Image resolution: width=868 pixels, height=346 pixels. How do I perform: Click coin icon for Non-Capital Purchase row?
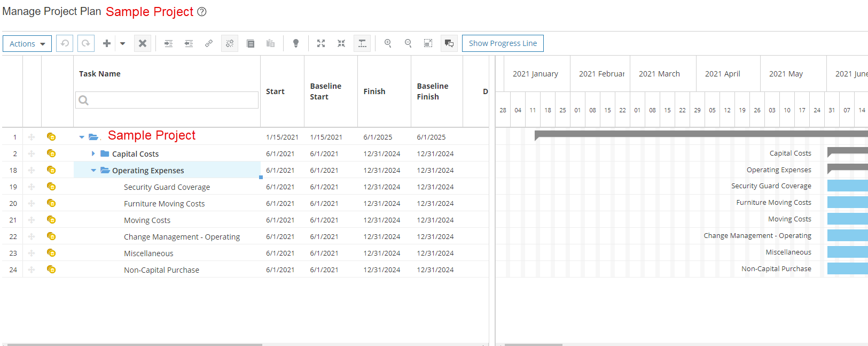point(51,270)
